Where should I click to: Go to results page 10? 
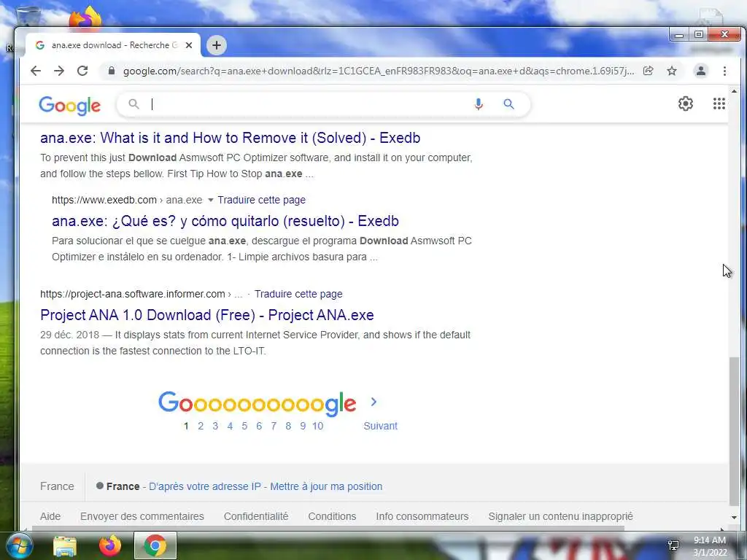click(x=318, y=426)
